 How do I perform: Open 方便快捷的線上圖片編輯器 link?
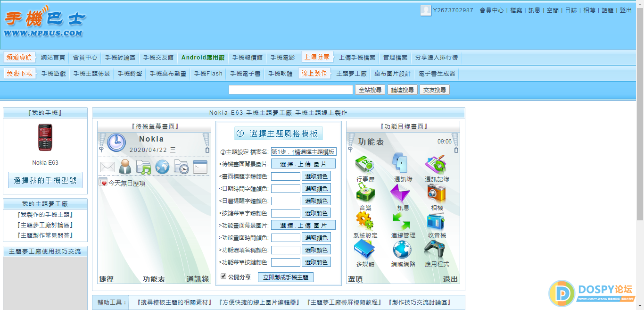click(x=259, y=302)
